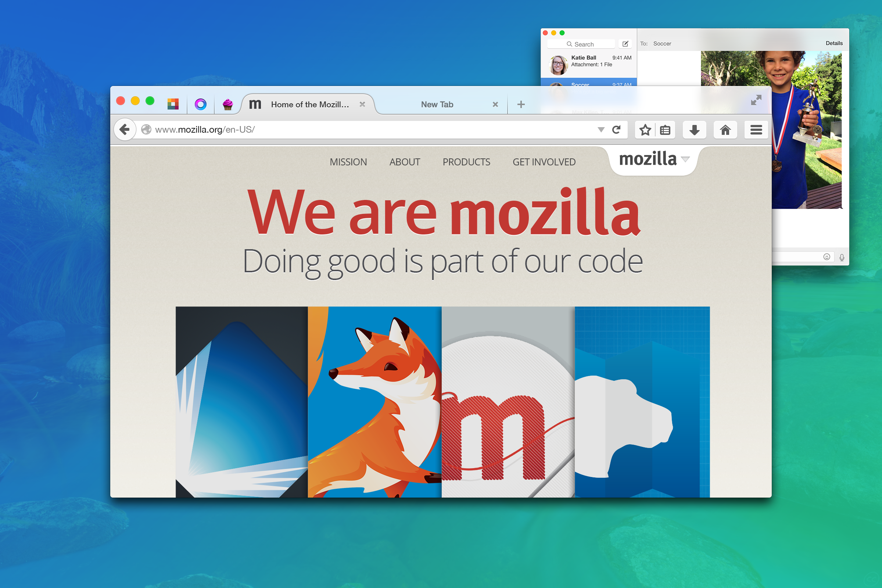Open the PRODUCTS nav link

(466, 162)
